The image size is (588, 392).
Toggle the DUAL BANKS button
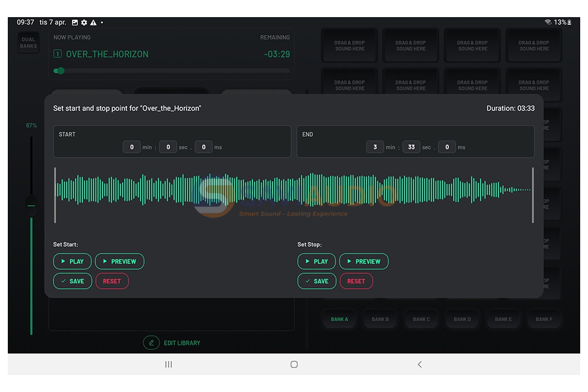28,43
